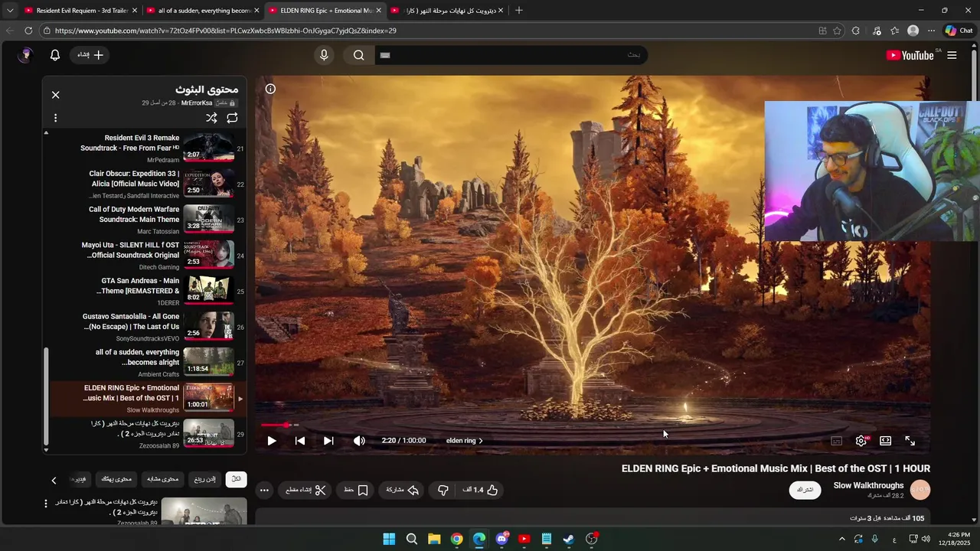980x551 pixels.
Task: Search with the YouTube microphone voice icon
Action: [324, 55]
